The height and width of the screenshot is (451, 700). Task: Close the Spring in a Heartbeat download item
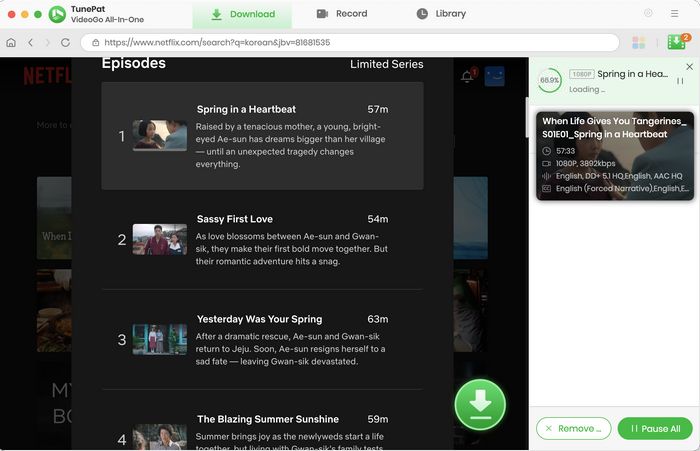(689, 67)
